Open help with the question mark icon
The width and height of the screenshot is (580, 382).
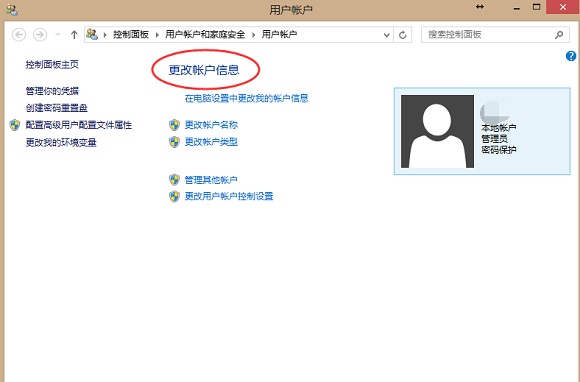571,56
